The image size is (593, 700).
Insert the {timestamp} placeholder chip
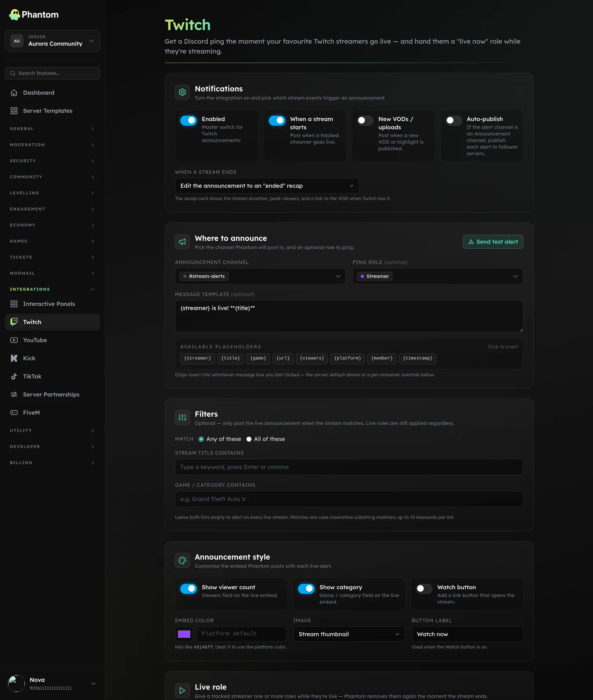pyautogui.click(x=418, y=359)
